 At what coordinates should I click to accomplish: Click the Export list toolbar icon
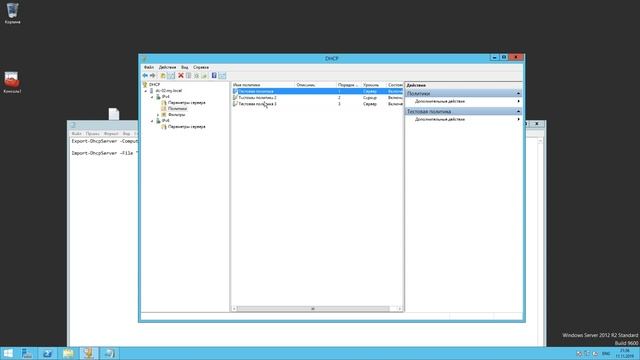pos(204,76)
